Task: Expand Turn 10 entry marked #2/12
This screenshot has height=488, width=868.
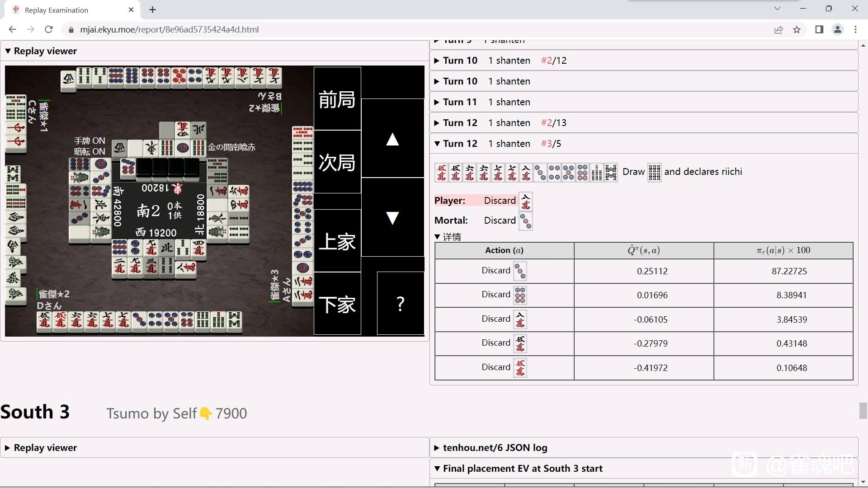Action: tap(644, 60)
